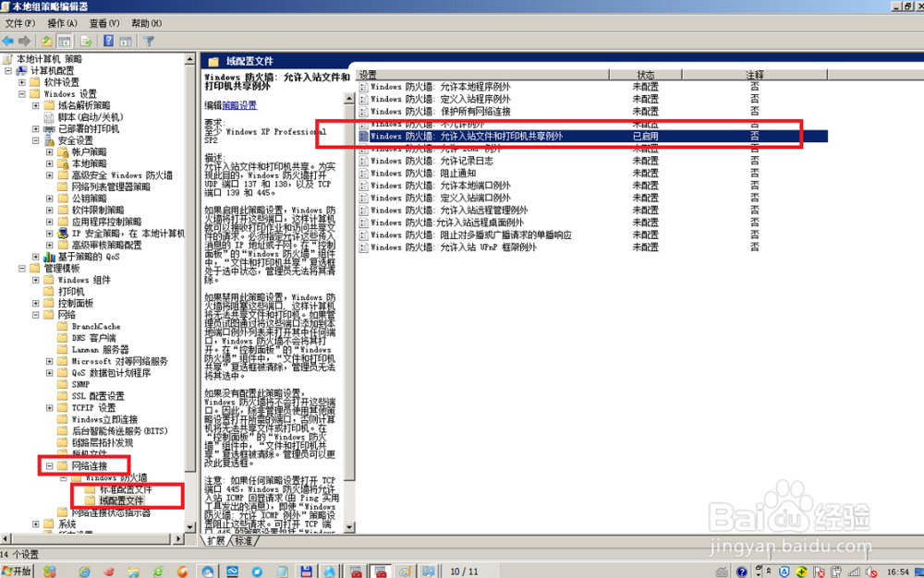Sort by the 注释 column header

[755, 75]
